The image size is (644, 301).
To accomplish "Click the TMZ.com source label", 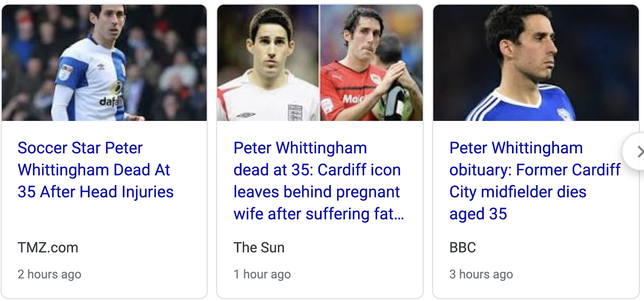I will (48, 247).
